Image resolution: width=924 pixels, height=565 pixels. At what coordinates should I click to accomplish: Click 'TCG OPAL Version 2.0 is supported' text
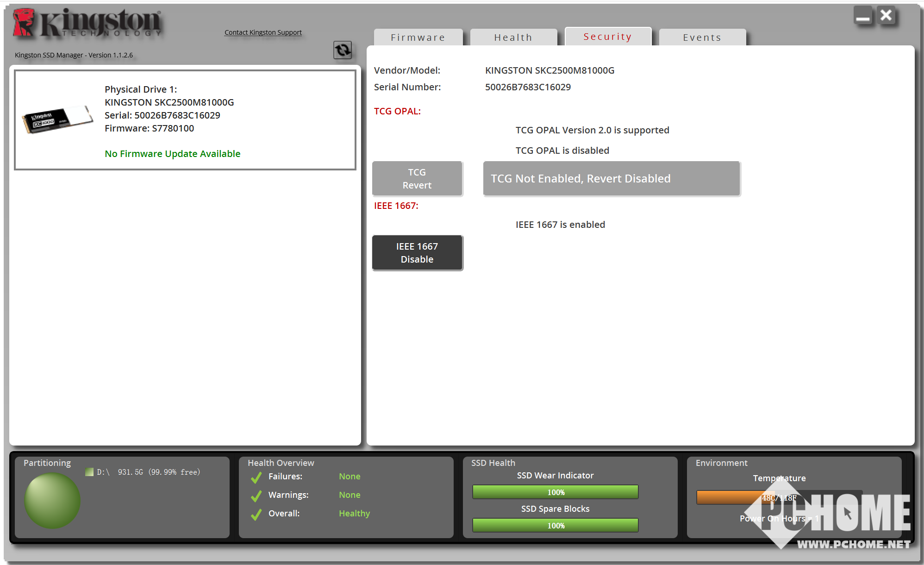[593, 130]
